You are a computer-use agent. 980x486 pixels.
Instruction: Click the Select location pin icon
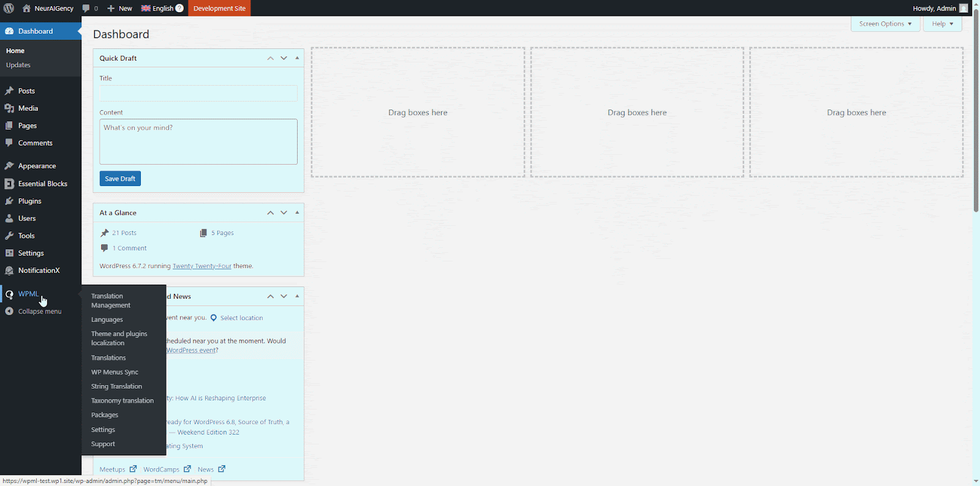214,318
